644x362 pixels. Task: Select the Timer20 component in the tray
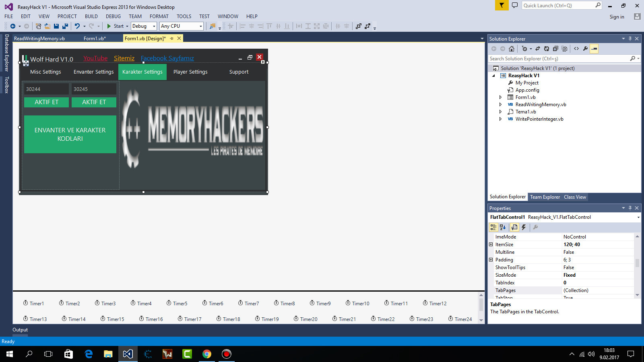pyautogui.click(x=305, y=319)
